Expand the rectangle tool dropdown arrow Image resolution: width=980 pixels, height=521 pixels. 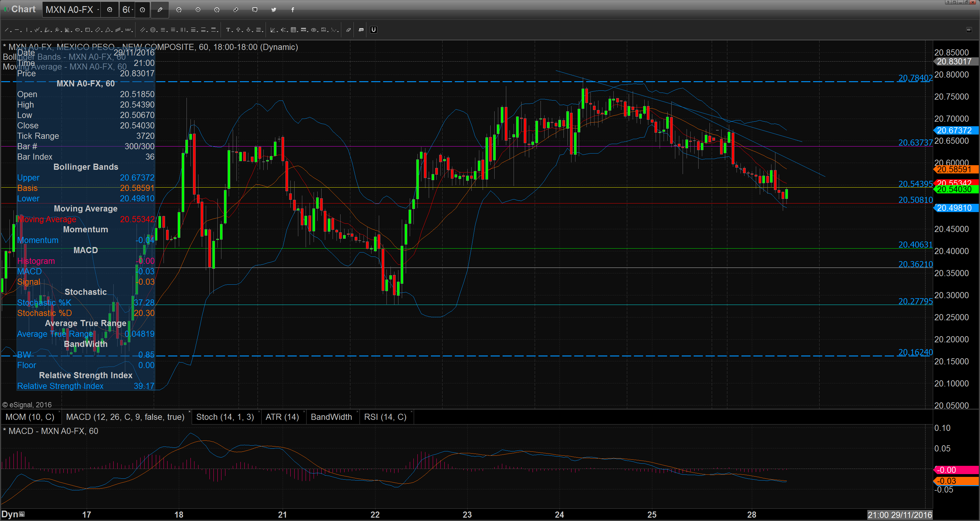tap(92, 32)
